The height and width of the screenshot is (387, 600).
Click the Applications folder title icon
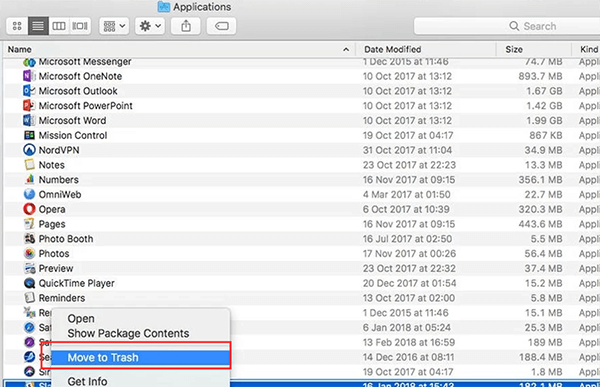point(164,7)
